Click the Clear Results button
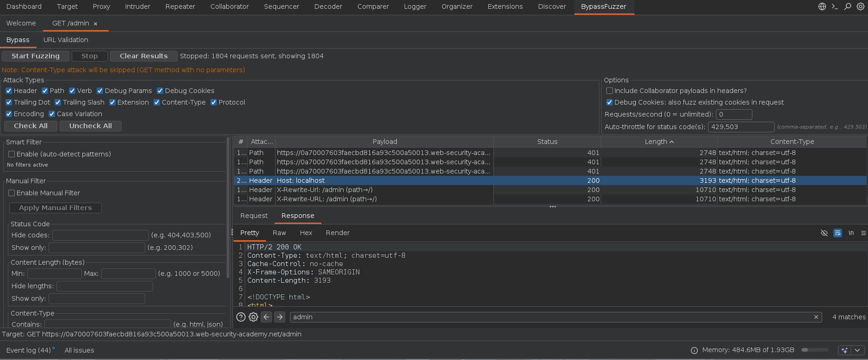 (143, 56)
